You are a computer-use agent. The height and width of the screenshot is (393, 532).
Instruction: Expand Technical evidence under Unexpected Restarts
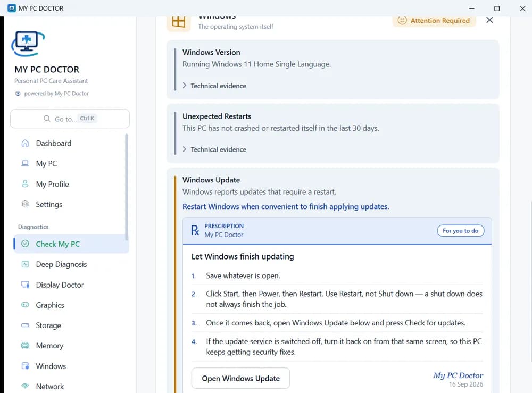[x=214, y=149]
